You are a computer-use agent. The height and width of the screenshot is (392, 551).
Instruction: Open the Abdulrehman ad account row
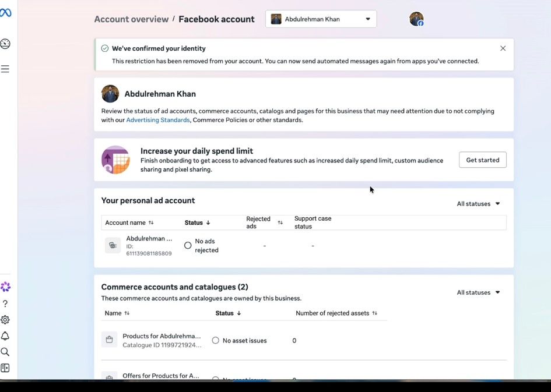[x=304, y=246]
